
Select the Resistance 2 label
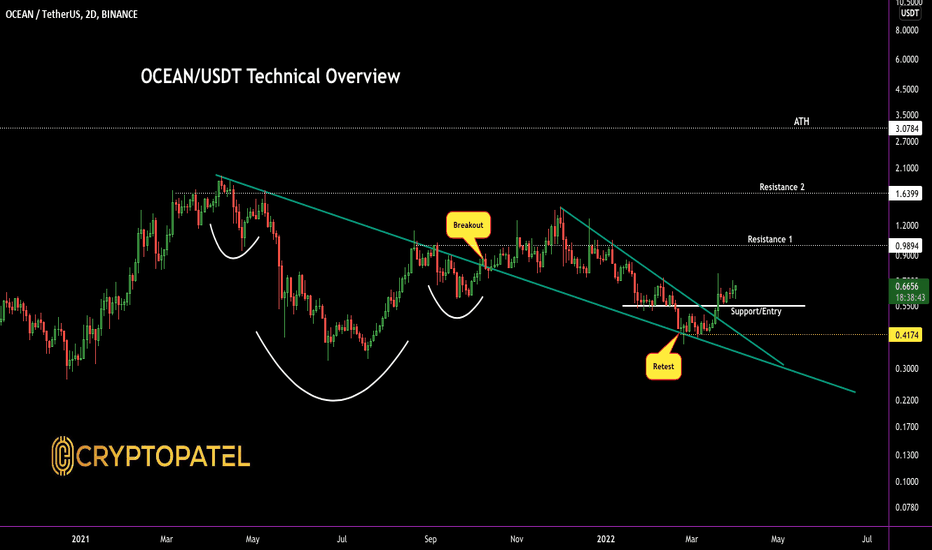[782, 187]
